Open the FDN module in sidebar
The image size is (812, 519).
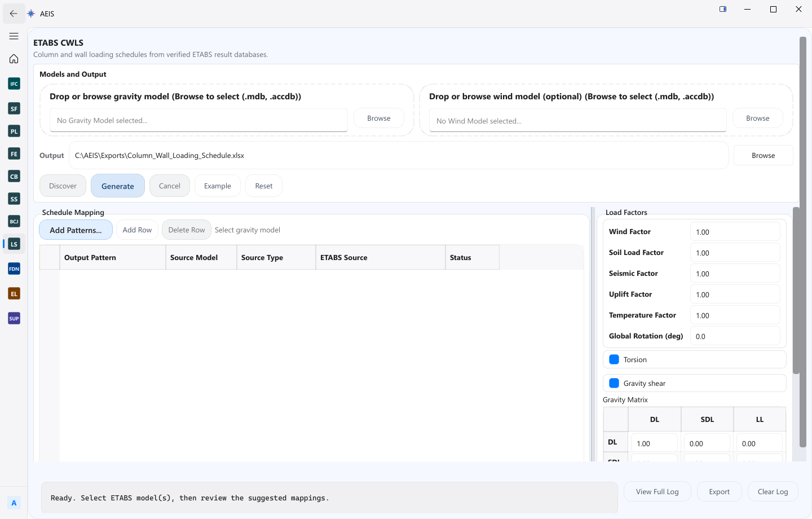(14, 269)
